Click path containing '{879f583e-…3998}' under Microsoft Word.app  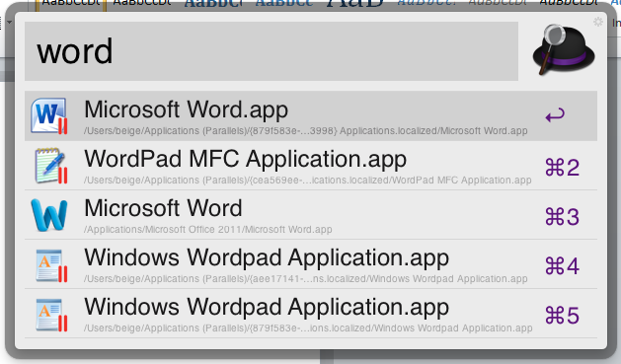[306, 130]
